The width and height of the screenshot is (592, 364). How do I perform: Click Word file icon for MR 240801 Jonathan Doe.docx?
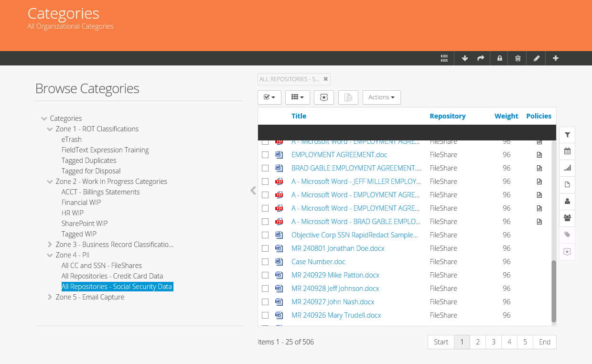click(x=279, y=248)
